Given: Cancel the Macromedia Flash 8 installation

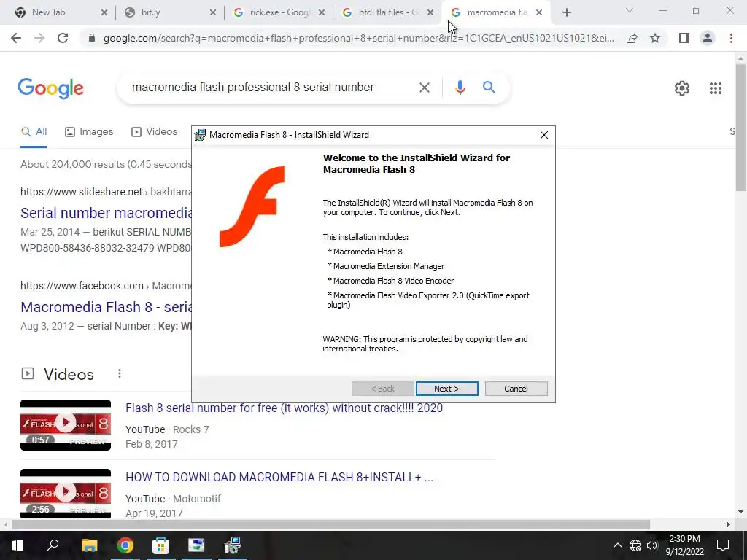Looking at the screenshot, I should 516,389.
